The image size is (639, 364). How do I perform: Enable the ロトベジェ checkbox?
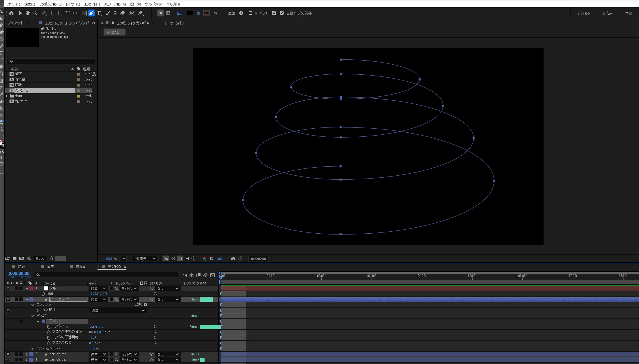point(250,13)
